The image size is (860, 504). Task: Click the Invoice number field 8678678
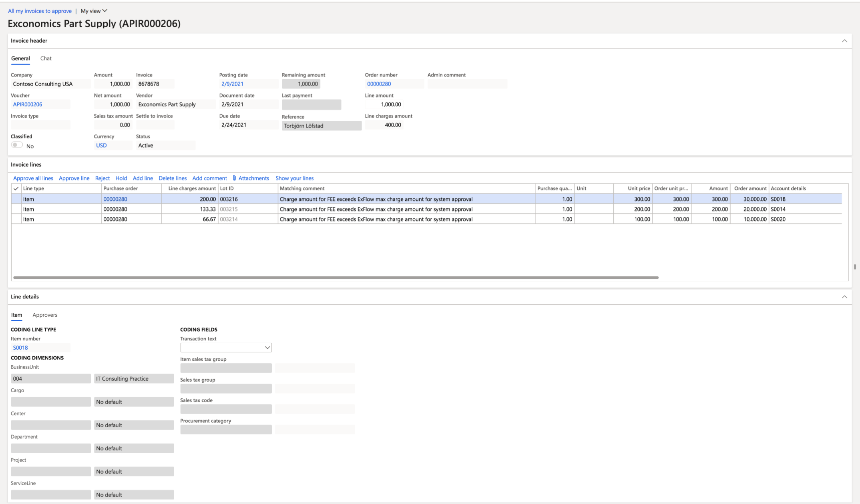tap(155, 84)
